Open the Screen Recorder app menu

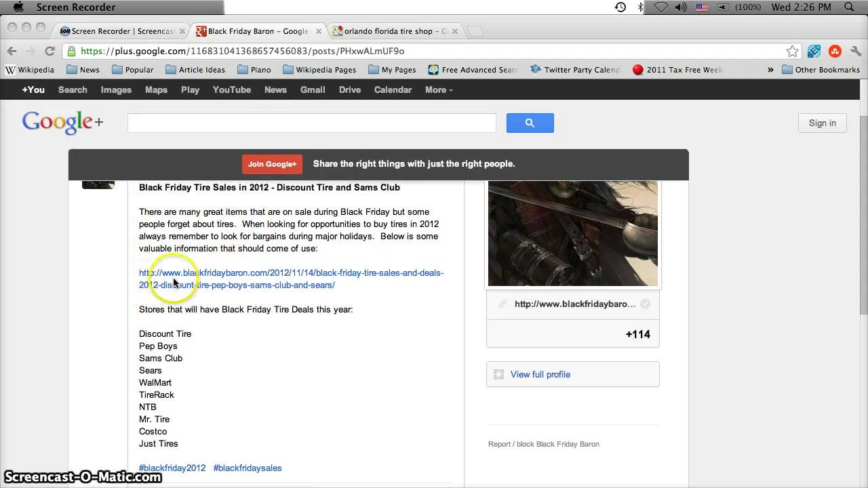(76, 7)
